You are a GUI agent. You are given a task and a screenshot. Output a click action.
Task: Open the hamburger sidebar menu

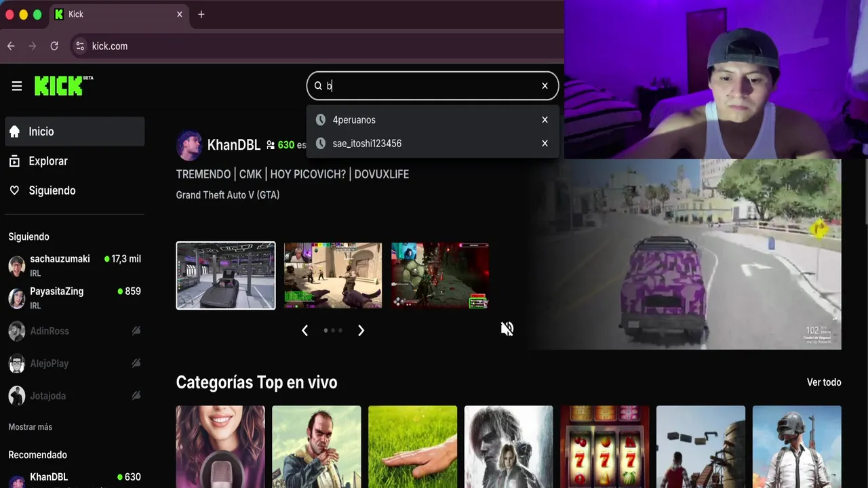17,86
